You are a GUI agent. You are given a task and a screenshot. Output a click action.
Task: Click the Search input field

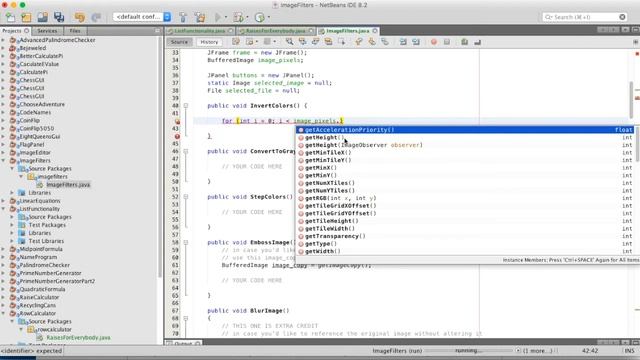[584, 17]
